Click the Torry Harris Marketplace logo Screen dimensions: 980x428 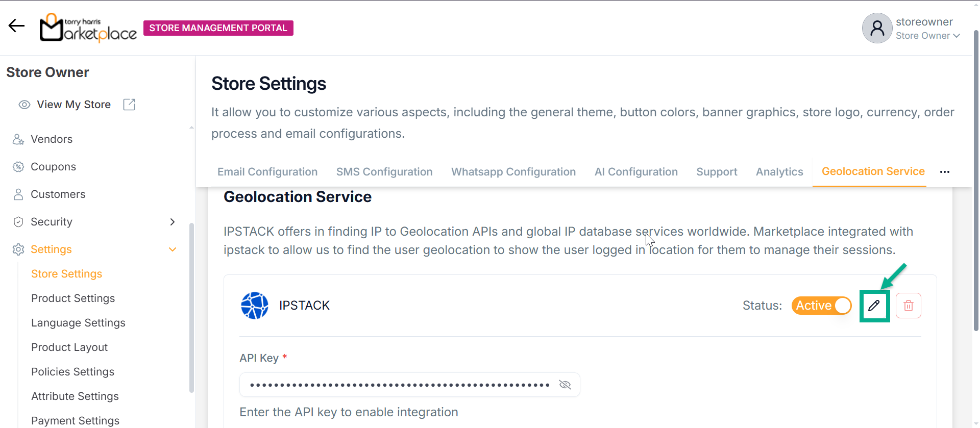(x=88, y=28)
